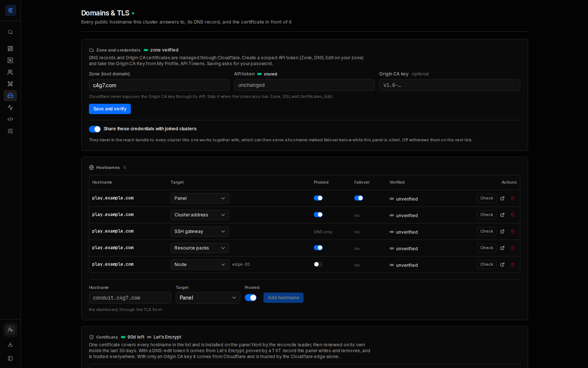Open the activity pulse icon in sidebar
This screenshot has height=368, width=588.
coord(10,107)
